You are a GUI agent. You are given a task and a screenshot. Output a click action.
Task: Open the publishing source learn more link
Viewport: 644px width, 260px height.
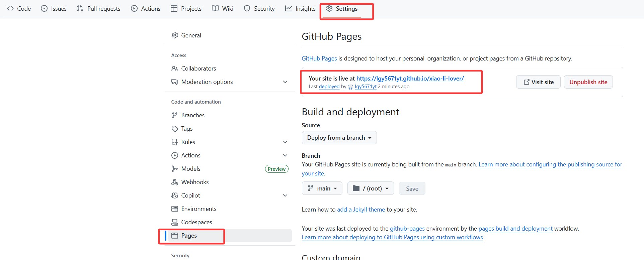pyautogui.click(x=550, y=164)
